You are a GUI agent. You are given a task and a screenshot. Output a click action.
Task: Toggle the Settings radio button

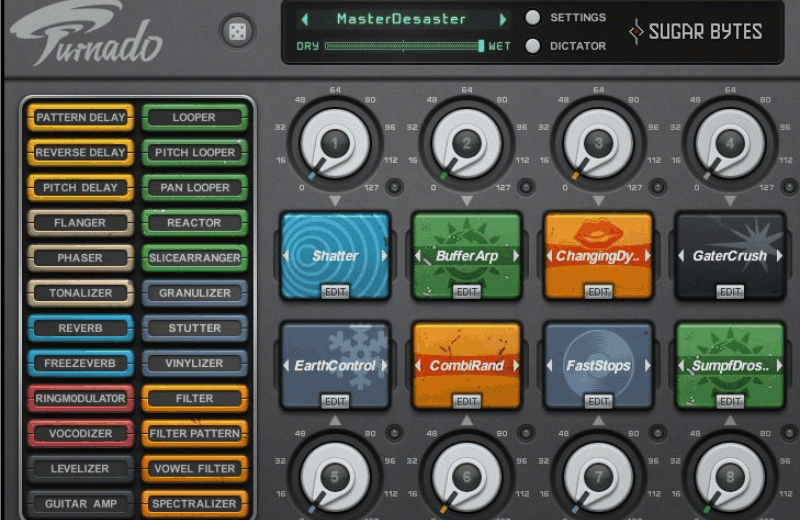pos(533,18)
